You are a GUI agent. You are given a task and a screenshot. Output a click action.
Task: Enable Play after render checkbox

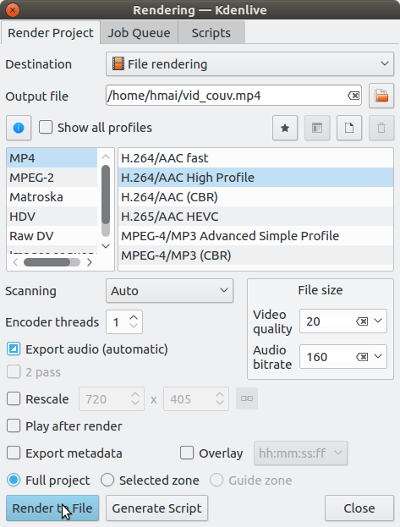click(14, 426)
